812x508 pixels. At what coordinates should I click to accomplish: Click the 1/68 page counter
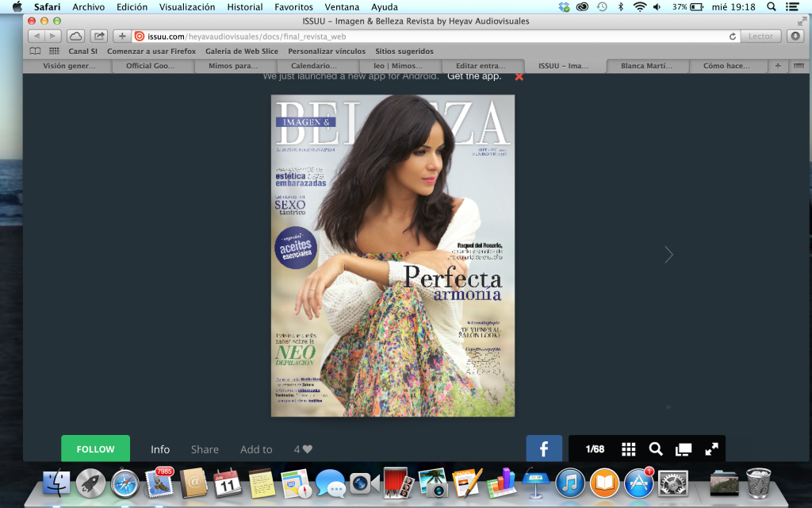595,449
